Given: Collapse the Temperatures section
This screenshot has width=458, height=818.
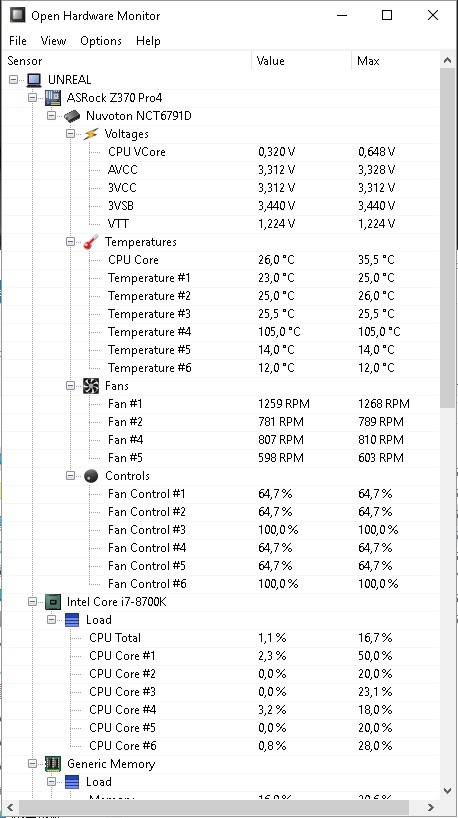Looking at the screenshot, I should (x=71, y=242).
